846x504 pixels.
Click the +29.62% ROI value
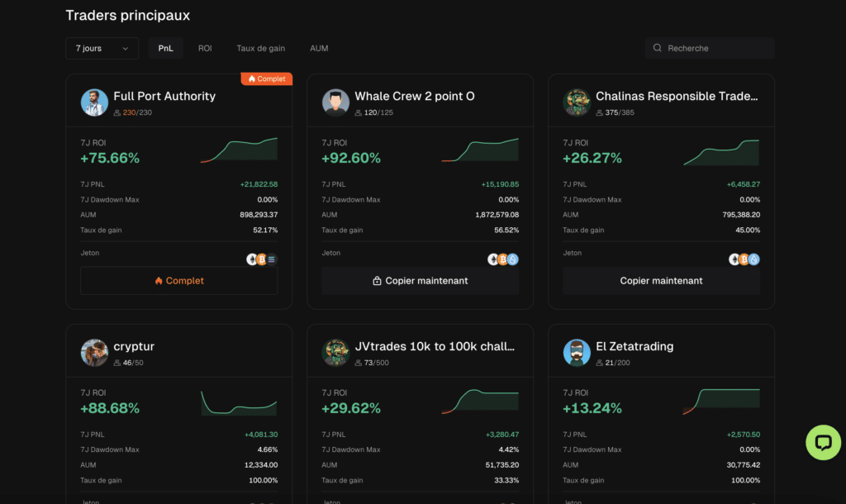(351, 408)
